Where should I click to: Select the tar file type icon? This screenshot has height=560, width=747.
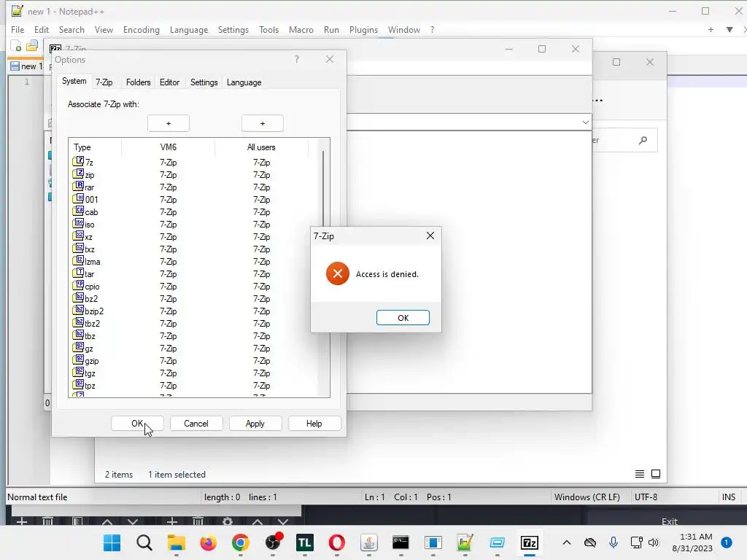click(78, 273)
